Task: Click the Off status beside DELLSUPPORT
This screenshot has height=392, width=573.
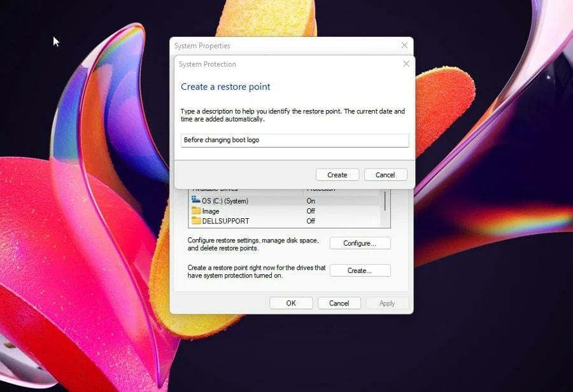Action: pos(311,221)
